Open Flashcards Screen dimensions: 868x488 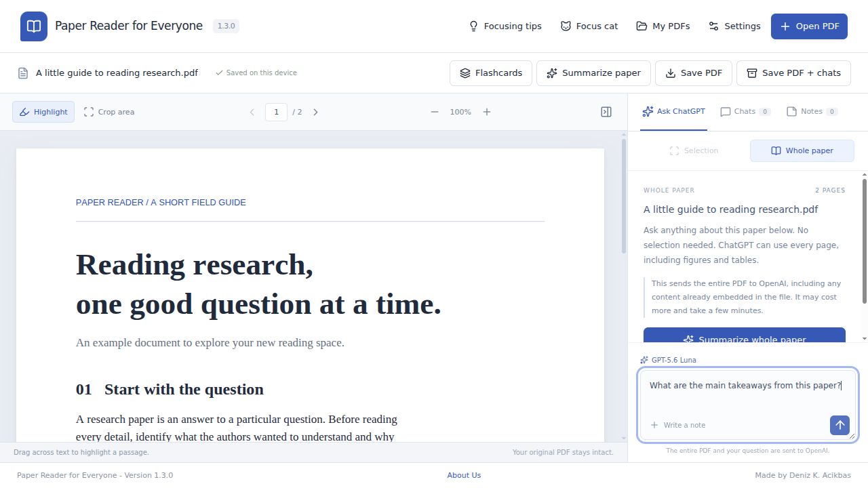pyautogui.click(x=491, y=73)
